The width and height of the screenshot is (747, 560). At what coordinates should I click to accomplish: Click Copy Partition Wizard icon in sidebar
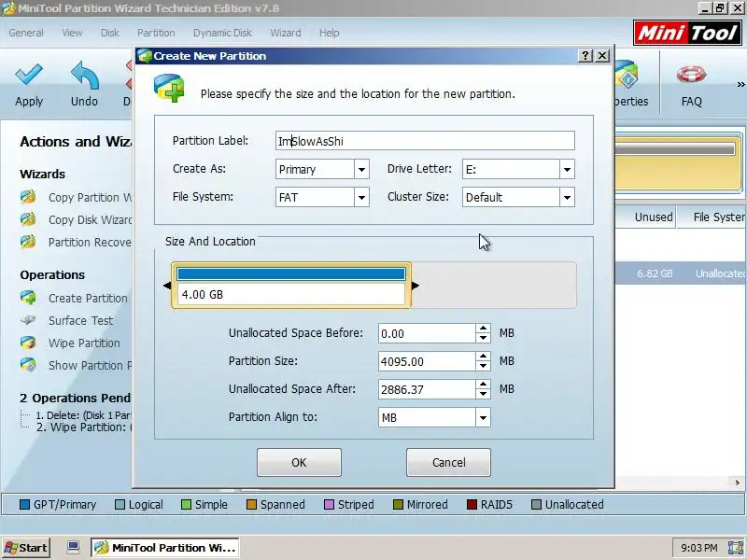[28, 197]
